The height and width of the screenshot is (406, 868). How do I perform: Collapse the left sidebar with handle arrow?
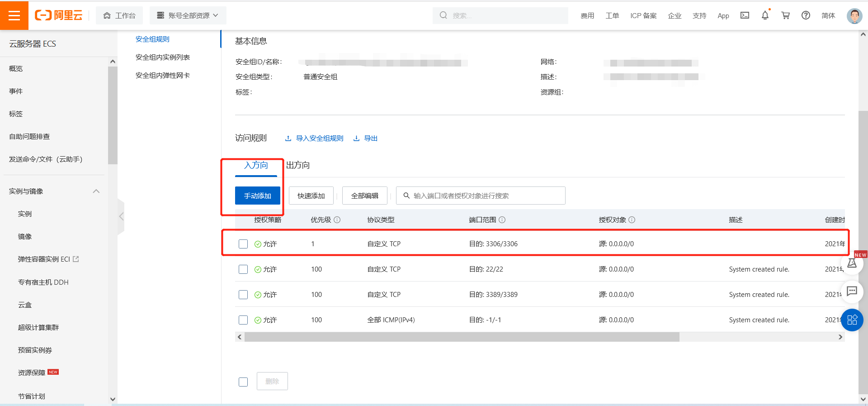pos(121,216)
